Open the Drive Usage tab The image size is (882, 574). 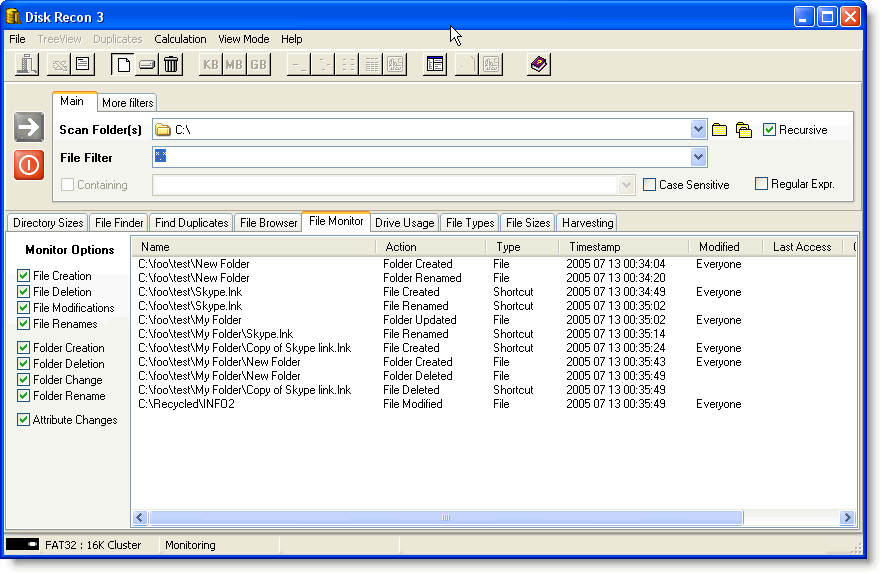point(404,223)
